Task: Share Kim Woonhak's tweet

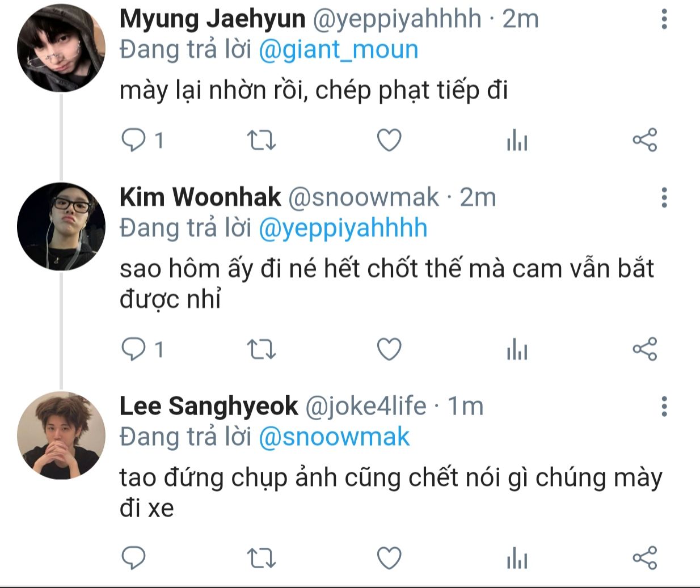Action: click(x=645, y=349)
